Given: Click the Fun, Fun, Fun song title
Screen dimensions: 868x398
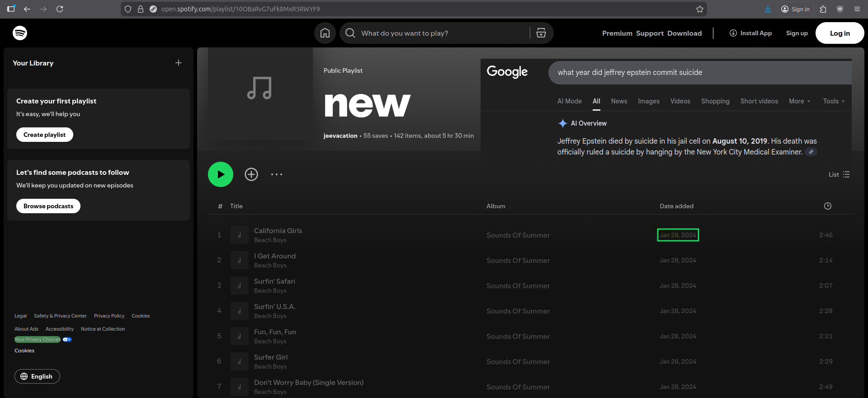Looking at the screenshot, I should tap(275, 332).
